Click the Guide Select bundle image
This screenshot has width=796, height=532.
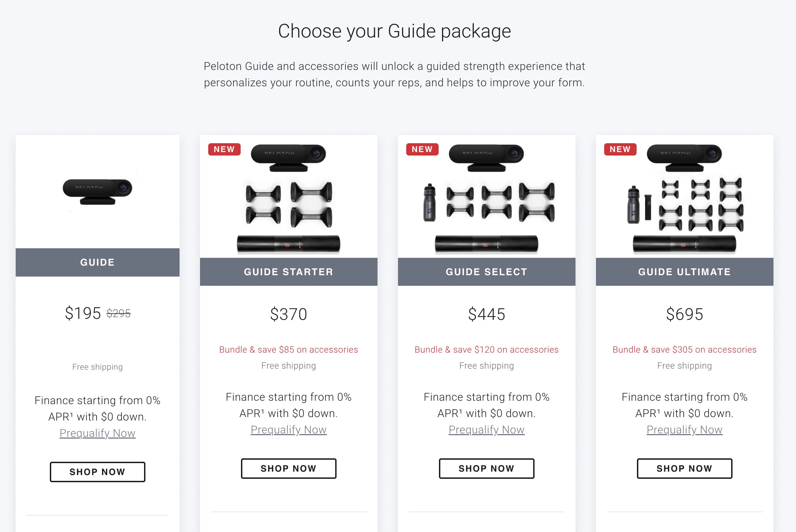point(486,198)
